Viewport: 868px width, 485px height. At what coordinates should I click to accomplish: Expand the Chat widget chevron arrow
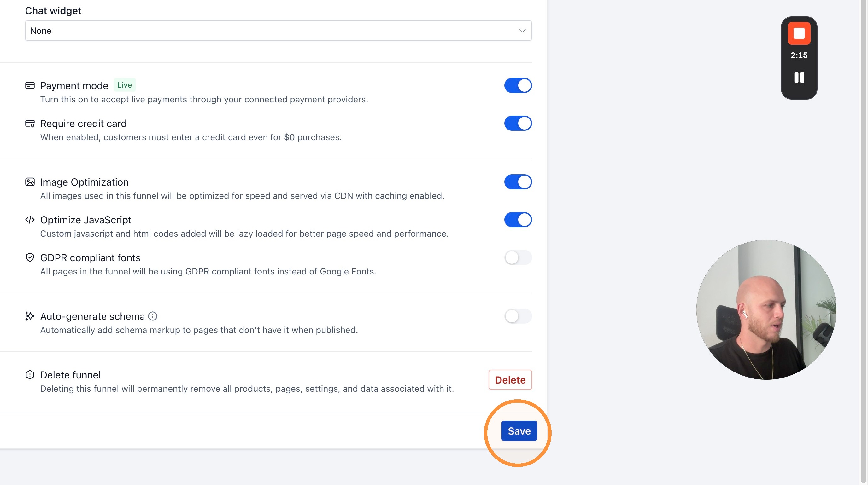tap(522, 31)
